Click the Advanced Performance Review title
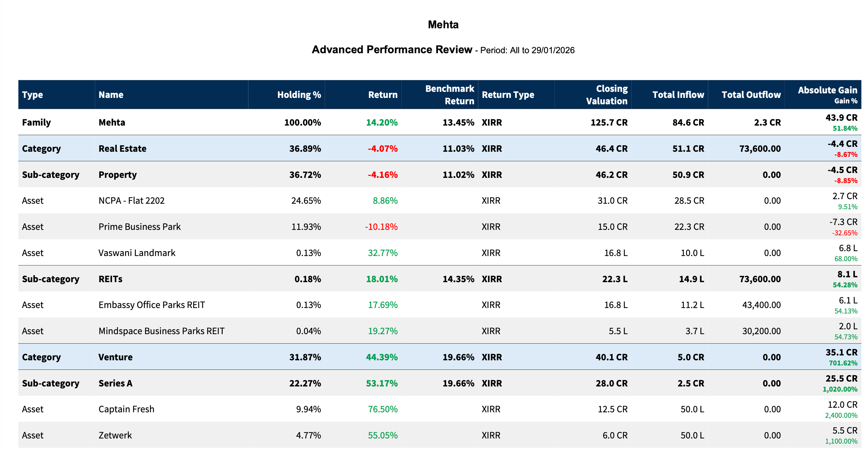The height and width of the screenshot is (450, 868). coord(391,50)
